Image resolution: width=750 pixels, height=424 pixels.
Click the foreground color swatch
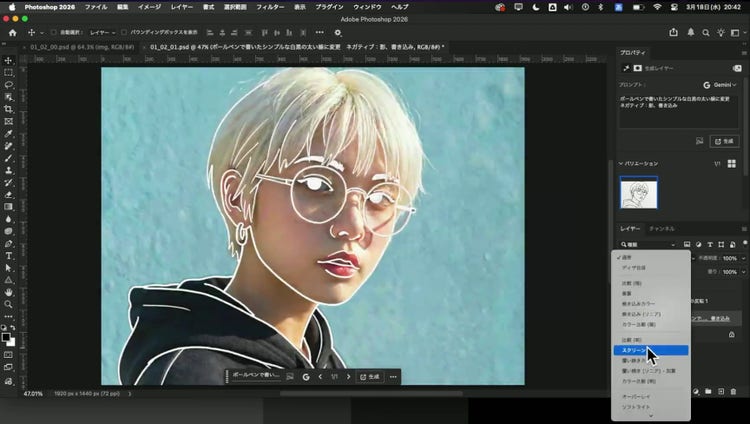pos(6,336)
